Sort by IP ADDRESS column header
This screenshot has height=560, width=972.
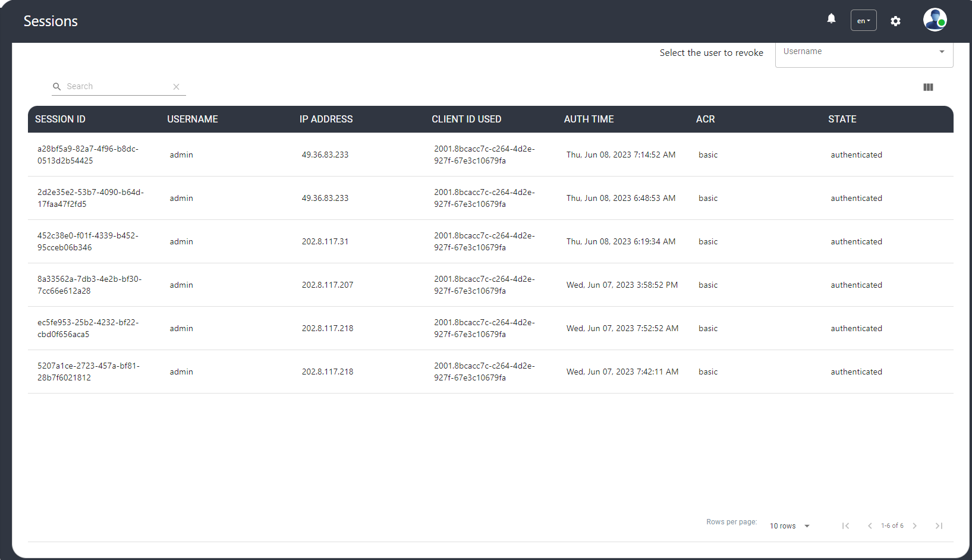click(326, 119)
